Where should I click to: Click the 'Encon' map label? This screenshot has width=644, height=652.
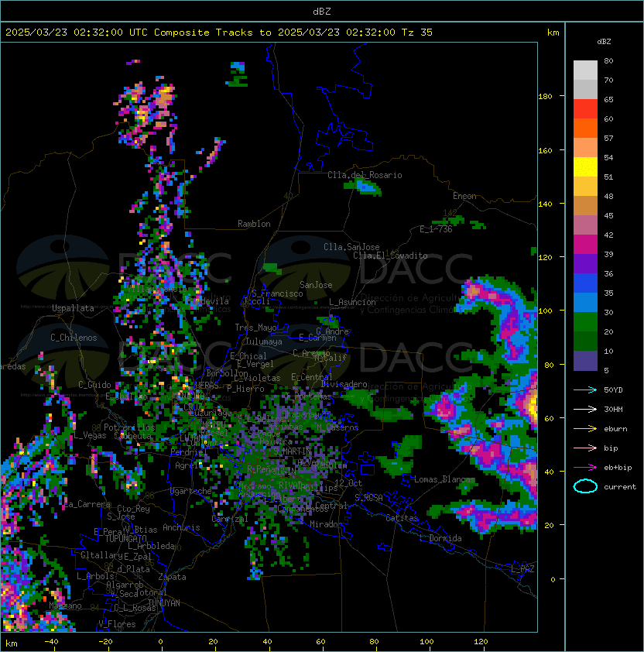(x=464, y=196)
